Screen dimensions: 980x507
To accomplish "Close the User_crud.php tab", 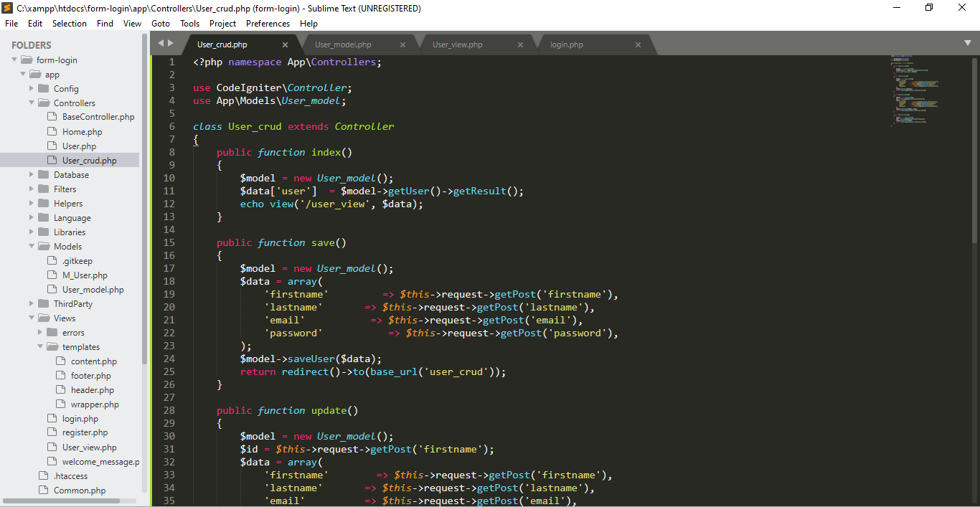I will click(286, 44).
